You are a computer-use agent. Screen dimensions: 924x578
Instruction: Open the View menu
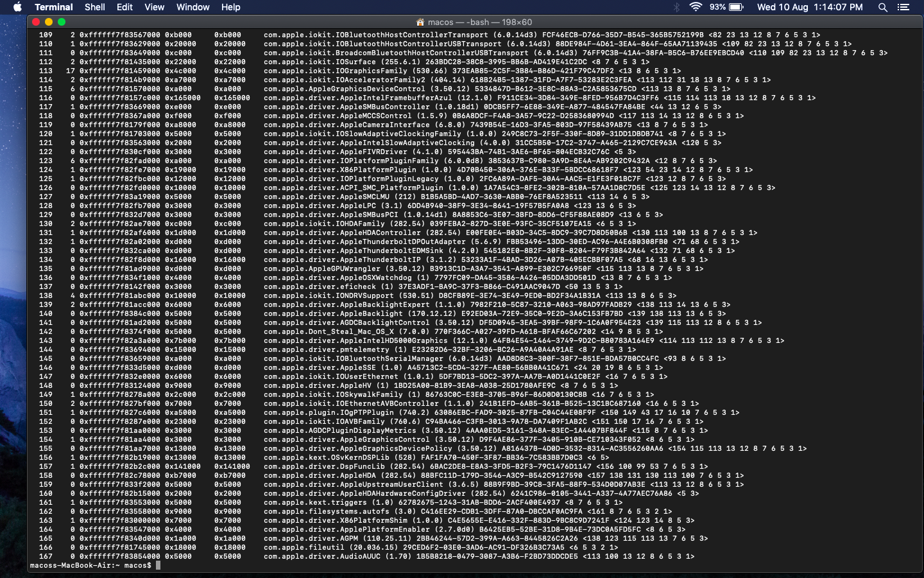tap(154, 7)
